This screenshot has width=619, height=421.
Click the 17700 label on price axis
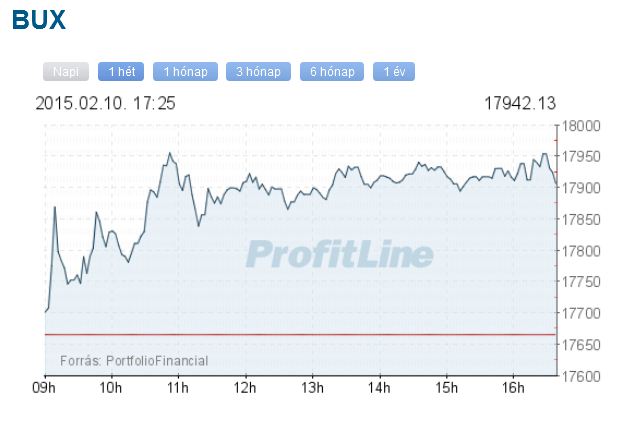(581, 314)
